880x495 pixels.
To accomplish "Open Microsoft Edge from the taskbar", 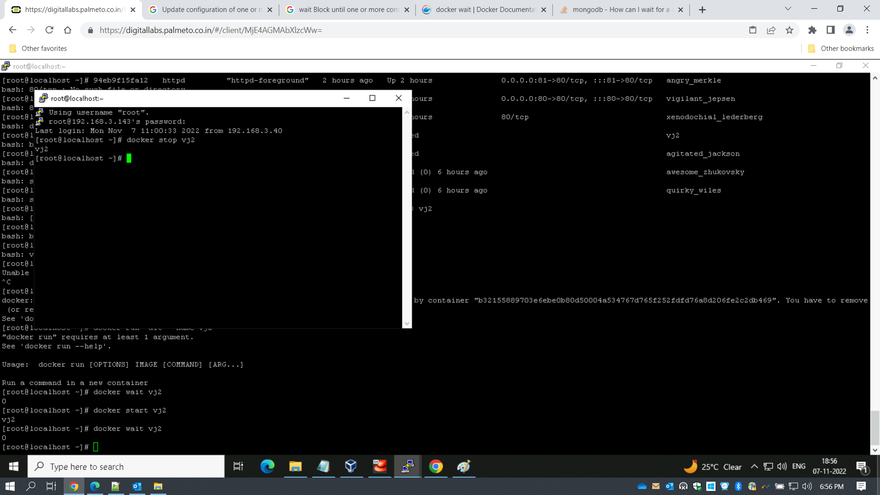I will [267, 466].
